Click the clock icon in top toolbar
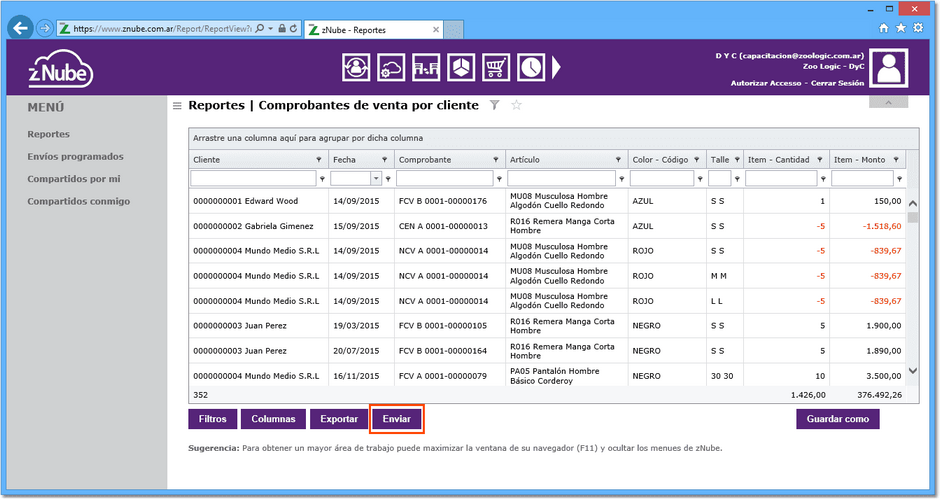The height and width of the screenshot is (500, 940). [531, 67]
